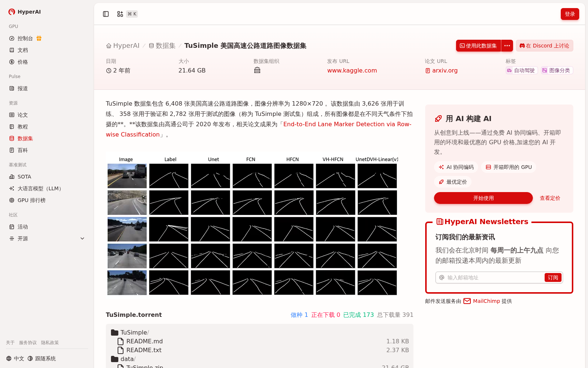Click the 21.64 GB size value

(192, 70)
